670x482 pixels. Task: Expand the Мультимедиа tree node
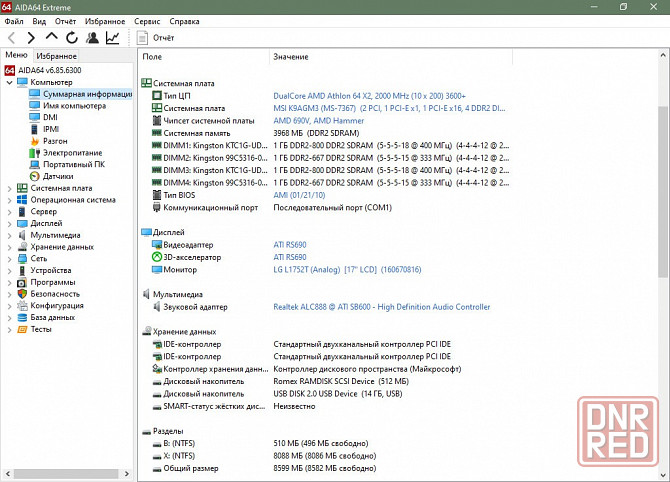click(x=9, y=235)
